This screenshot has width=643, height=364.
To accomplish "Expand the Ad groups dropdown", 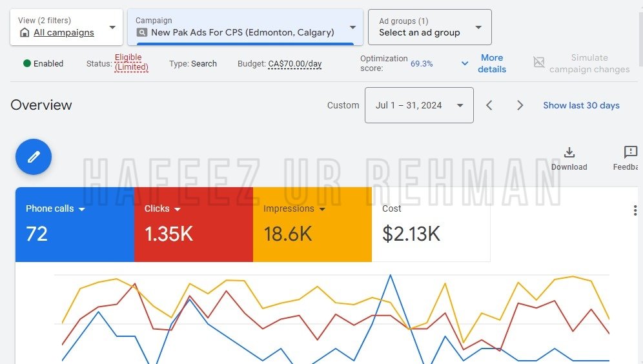I will pos(430,27).
